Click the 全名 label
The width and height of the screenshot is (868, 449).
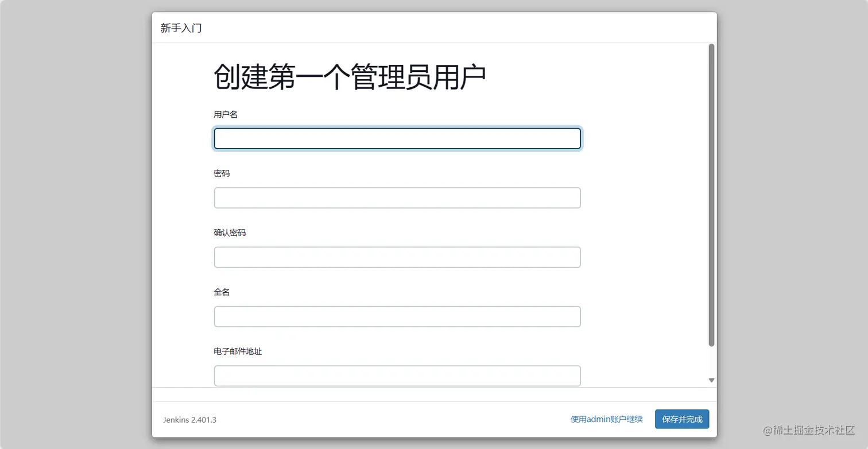coord(222,292)
